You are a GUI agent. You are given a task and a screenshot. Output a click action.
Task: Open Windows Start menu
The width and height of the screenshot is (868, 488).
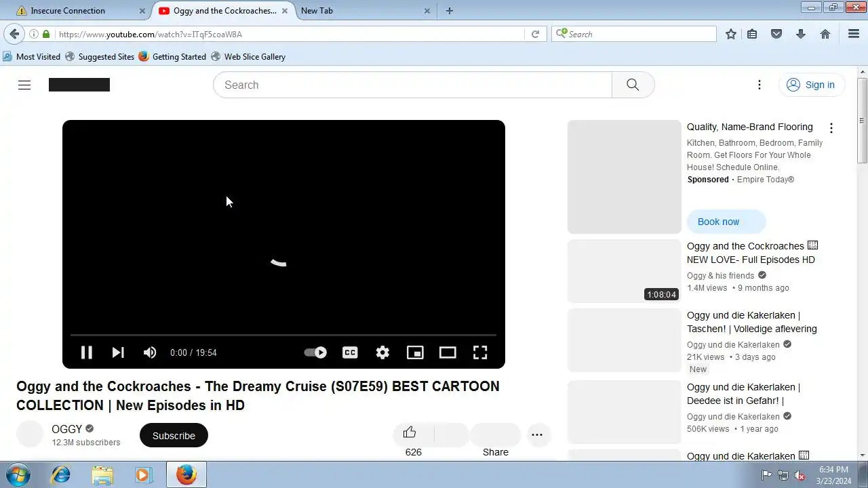pyautogui.click(x=18, y=474)
